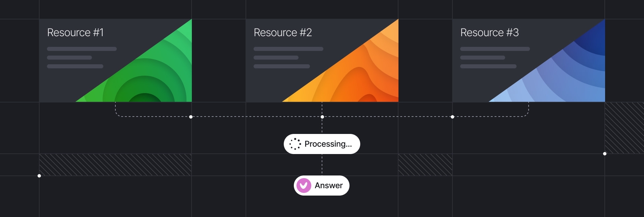Click the top placeholder line in Resource #3
The width and height of the screenshot is (644, 217).
point(495,49)
